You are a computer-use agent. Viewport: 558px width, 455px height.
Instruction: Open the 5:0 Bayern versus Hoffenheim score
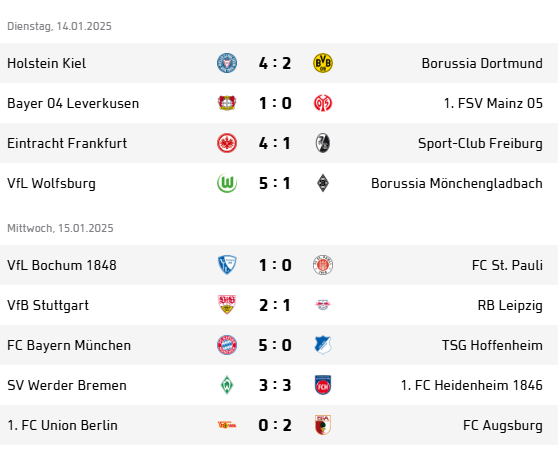275,345
